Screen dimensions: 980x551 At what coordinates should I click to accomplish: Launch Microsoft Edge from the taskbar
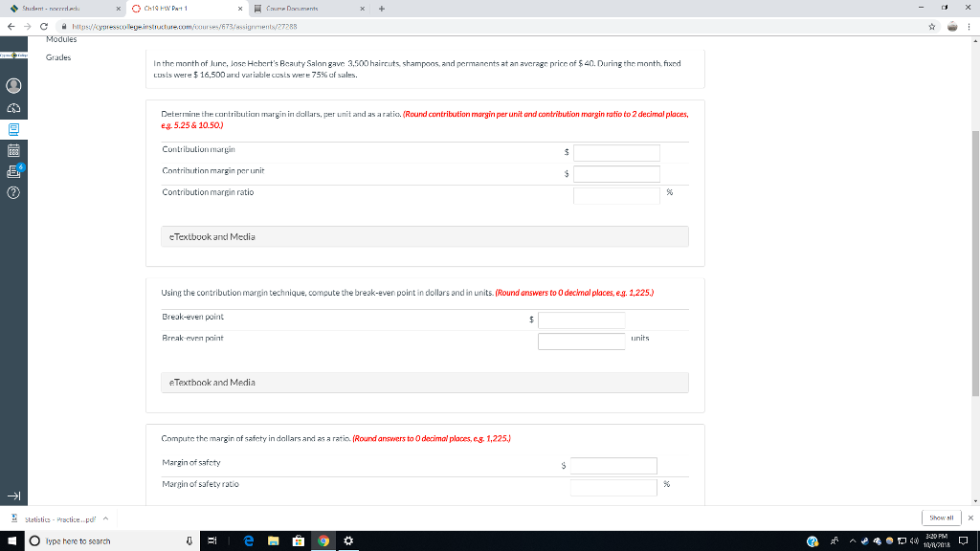click(247, 540)
